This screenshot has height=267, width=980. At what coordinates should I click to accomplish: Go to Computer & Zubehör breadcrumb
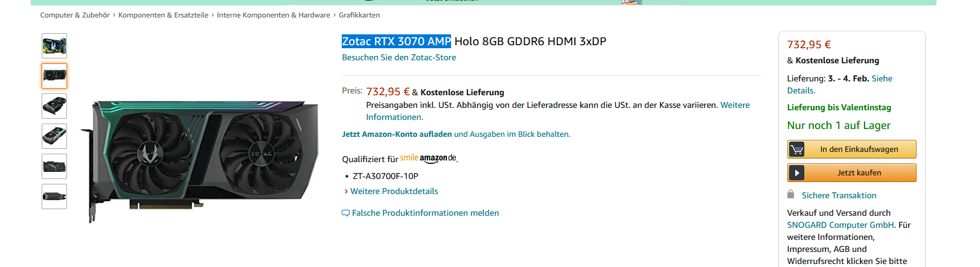75,15
